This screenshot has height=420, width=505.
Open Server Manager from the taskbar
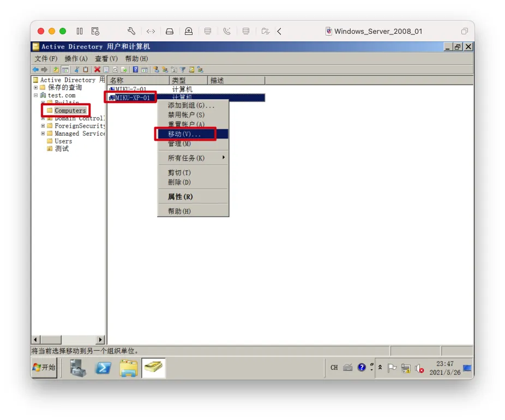coord(77,368)
